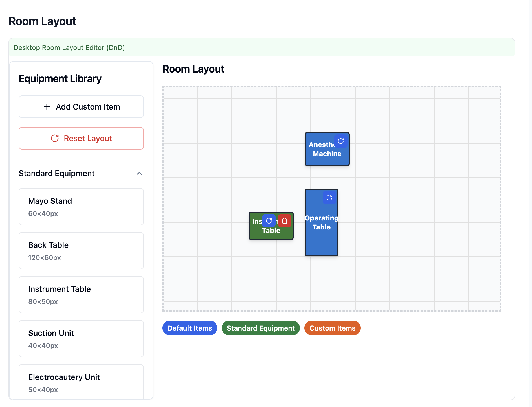Delete the Instrument Table from canvas
The image size is (532, 407).
click(x=285, y=221)
